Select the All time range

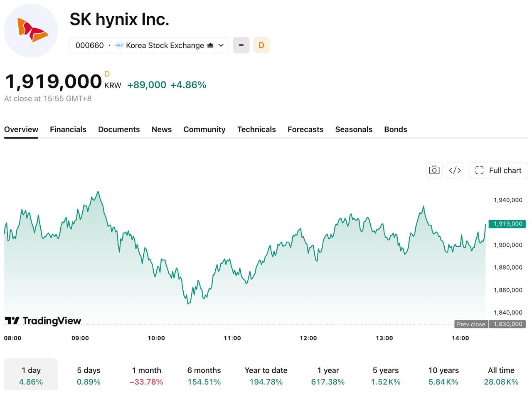[x=501, y=375]
